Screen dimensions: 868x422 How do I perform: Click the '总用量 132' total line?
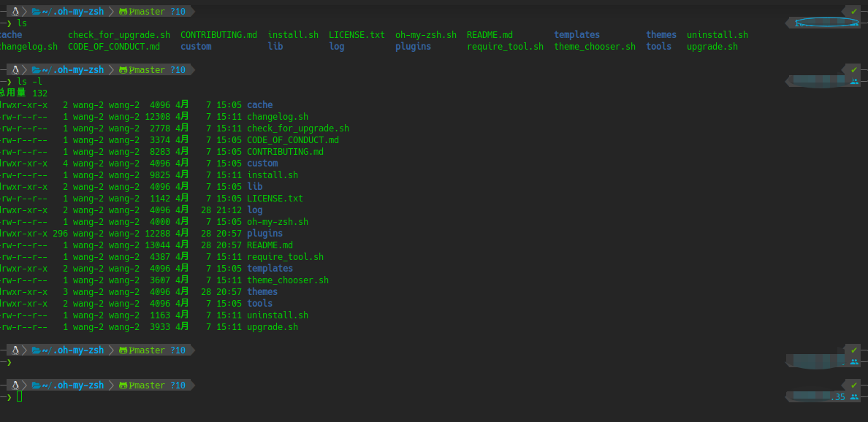point(23,93)
